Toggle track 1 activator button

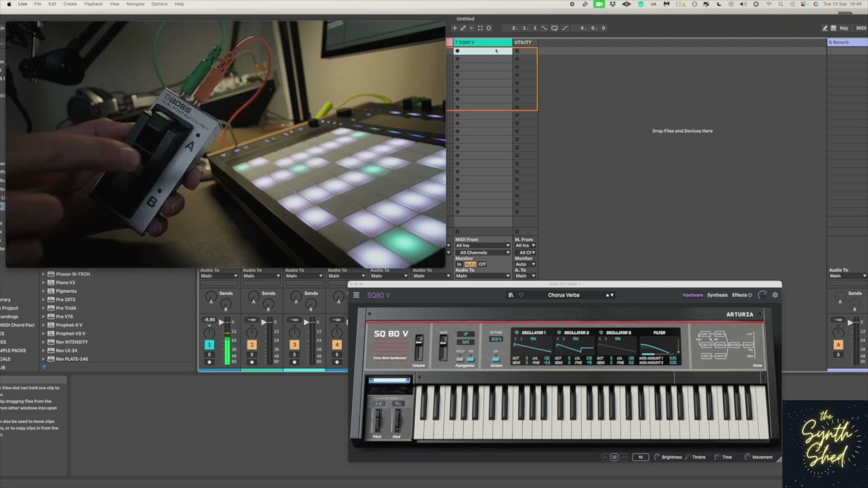210,345
